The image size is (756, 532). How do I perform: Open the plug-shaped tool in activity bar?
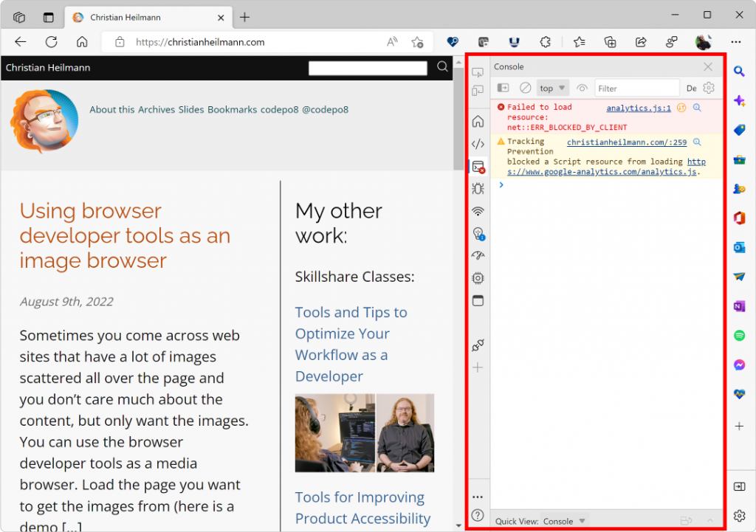pyautogui.click(x=478, y=345)
